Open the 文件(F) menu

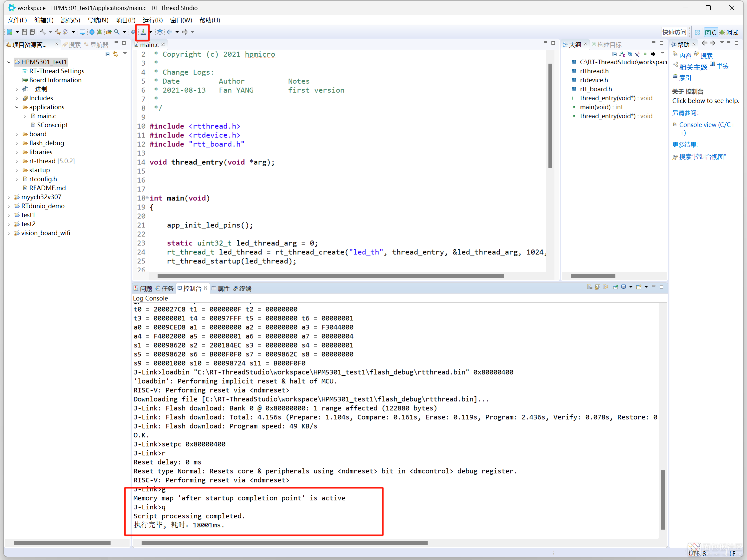[x=17, y=20]
